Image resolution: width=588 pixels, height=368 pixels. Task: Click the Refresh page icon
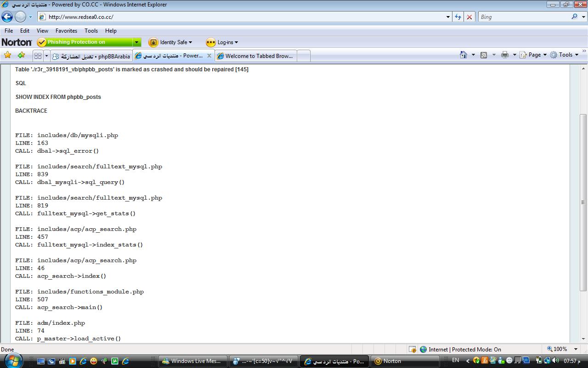pos(458,17)
